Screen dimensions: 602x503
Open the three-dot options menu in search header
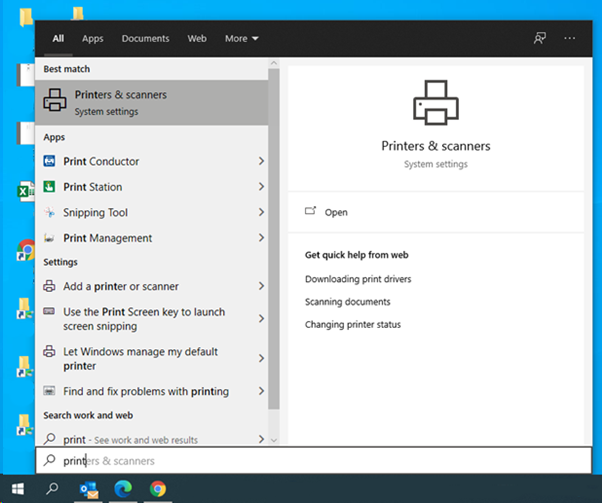[569, 38]
